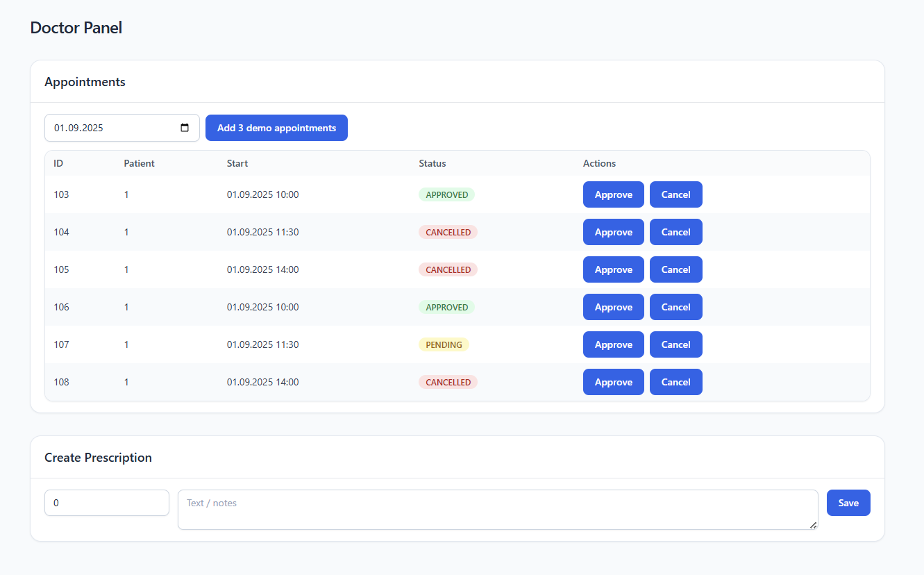Image resolution: width=924 pixels, height=575 pixels.
Task: Cancel appointment 108
Action: 676,382
